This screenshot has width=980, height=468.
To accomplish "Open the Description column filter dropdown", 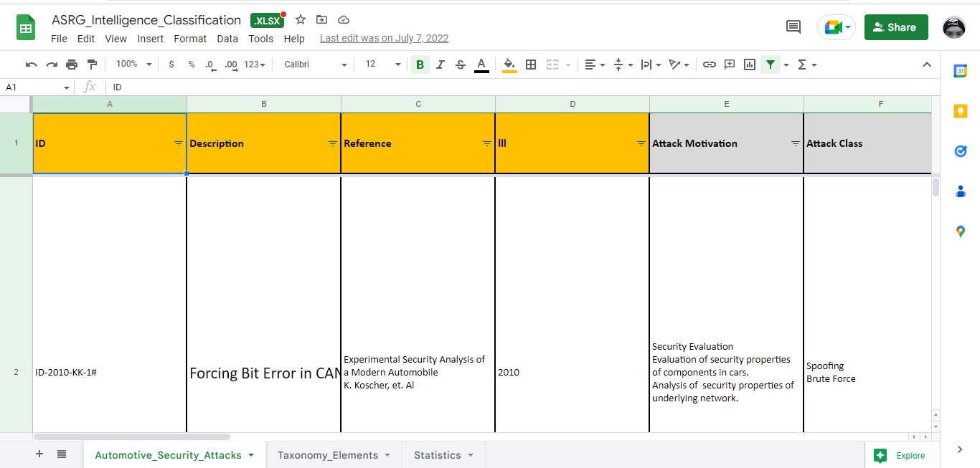I will pos(332,143).
